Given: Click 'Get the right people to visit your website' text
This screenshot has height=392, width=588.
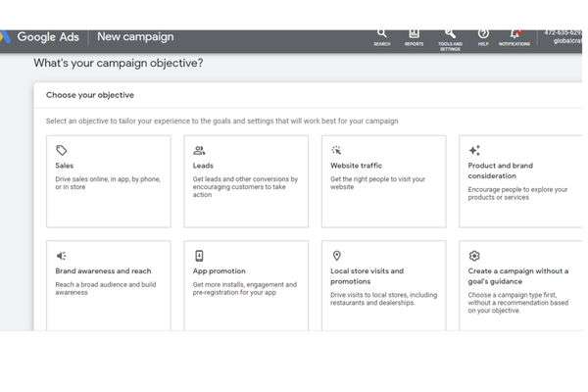Looking at the screenshot, I should (377, 183).
